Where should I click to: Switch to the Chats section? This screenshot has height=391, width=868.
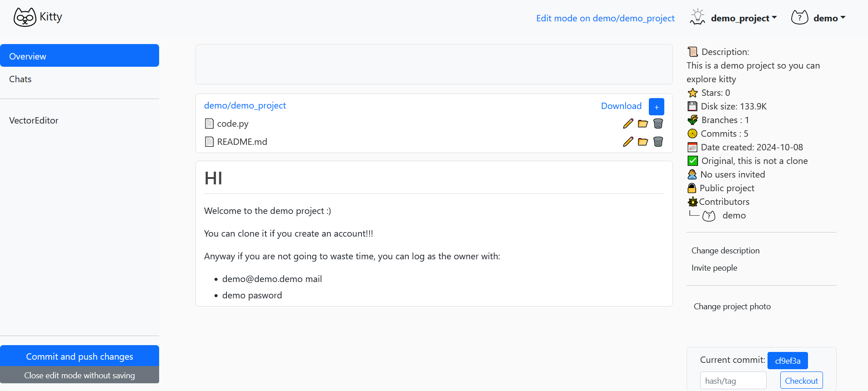(x=20, y=79)
